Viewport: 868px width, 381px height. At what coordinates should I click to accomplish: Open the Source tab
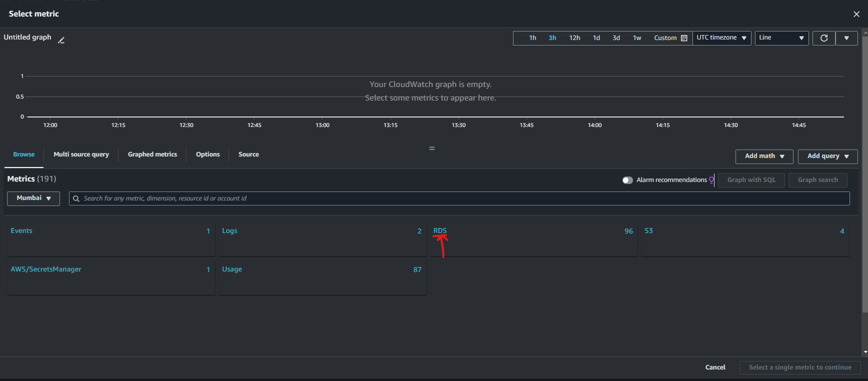tap(248, 154)
